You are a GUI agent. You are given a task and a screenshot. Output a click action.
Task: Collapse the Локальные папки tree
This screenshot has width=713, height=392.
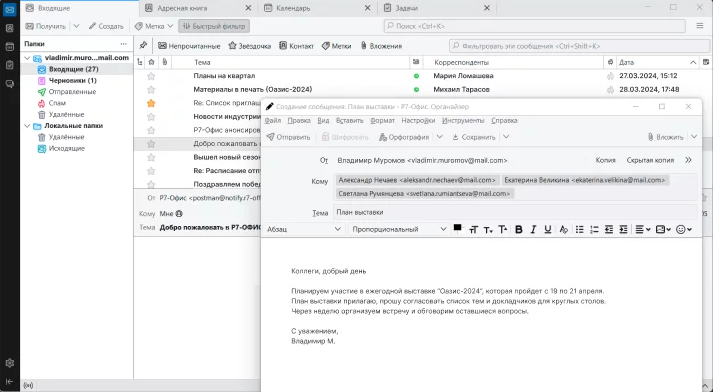click(x=27, y=126)
